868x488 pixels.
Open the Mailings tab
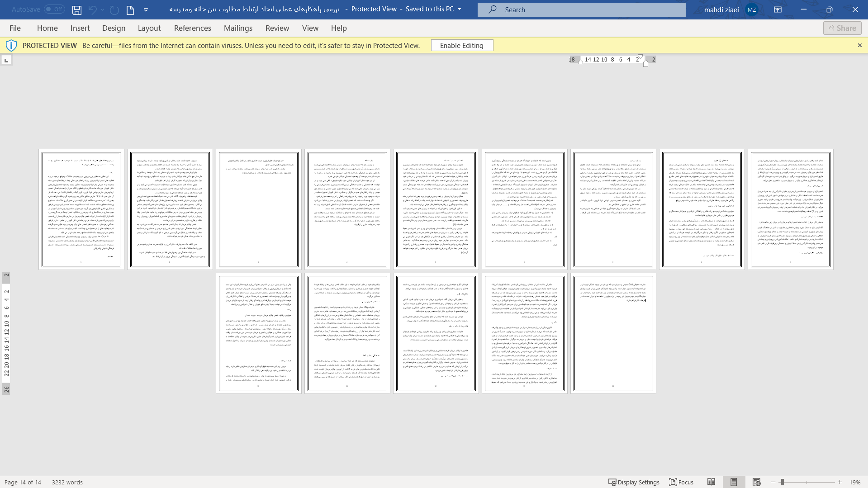pyautogui.click(x=238, y=28)
